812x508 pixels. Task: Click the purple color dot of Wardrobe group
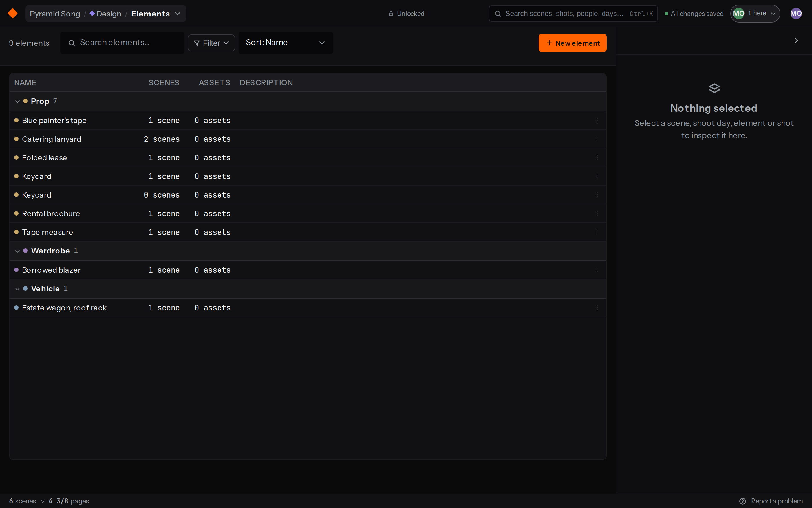25,251
